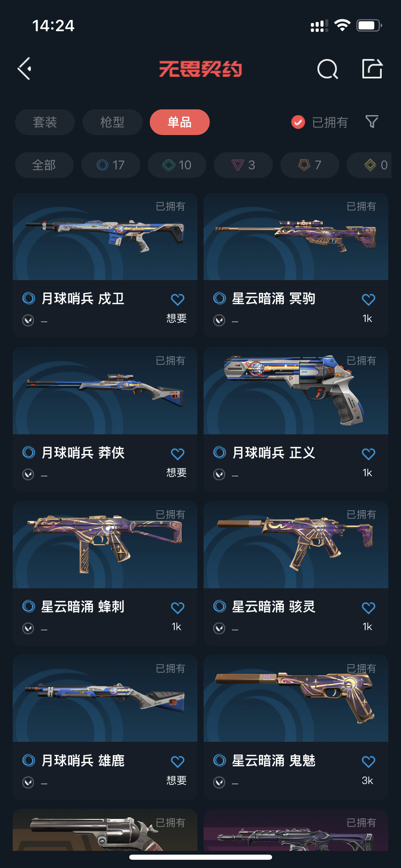The height and width of the screenshot is (868, 401).
Task: Open the 星云暗涌 蜂刺 skin thumbnail
Action: click(x=105, y=544)
